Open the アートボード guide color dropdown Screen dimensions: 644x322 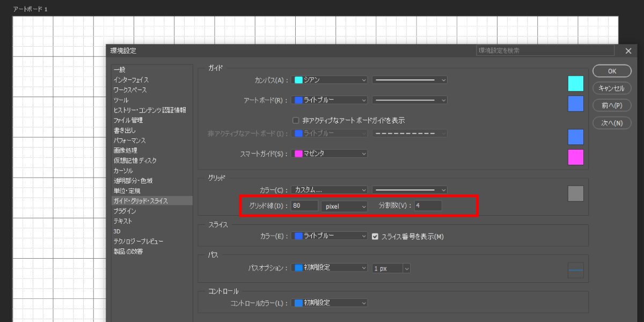[330, 100]
